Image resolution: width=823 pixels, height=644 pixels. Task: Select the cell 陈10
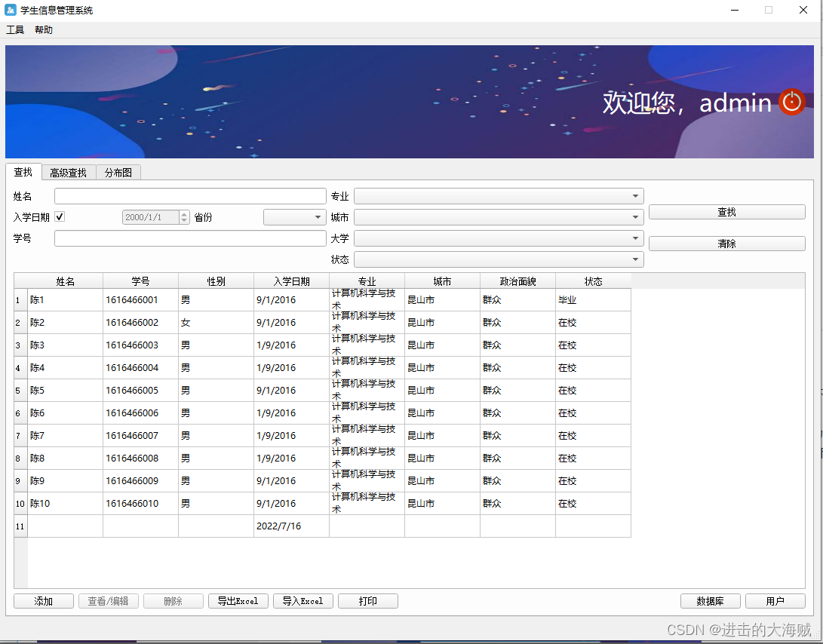[65, 503]
